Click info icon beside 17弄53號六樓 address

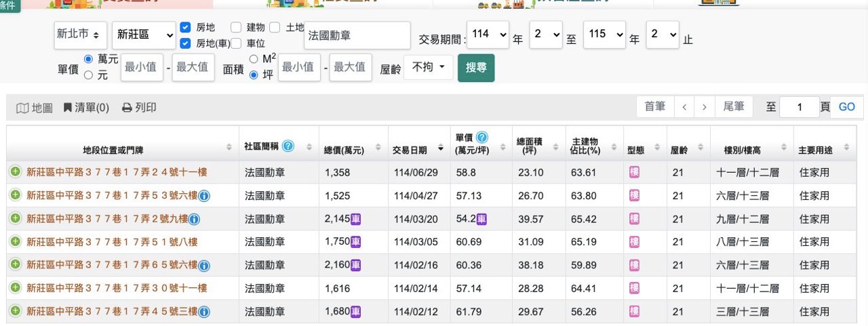pos(204,196)
